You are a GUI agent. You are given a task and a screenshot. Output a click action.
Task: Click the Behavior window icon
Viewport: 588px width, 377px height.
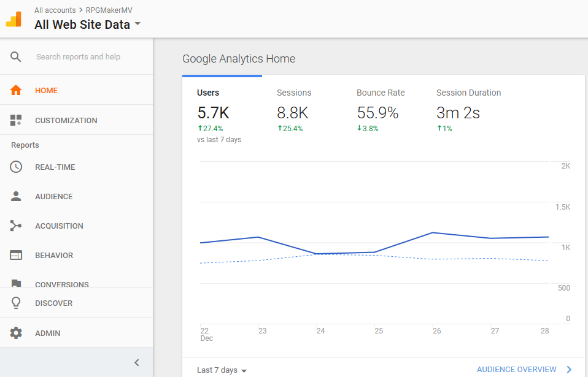16,256
